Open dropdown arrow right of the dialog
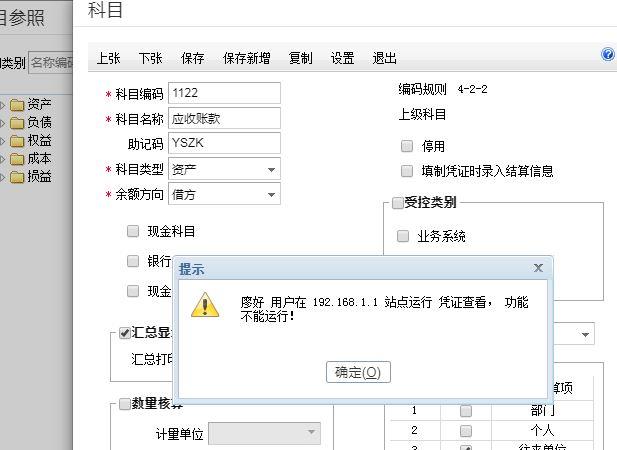 click(x=585, y=335)
